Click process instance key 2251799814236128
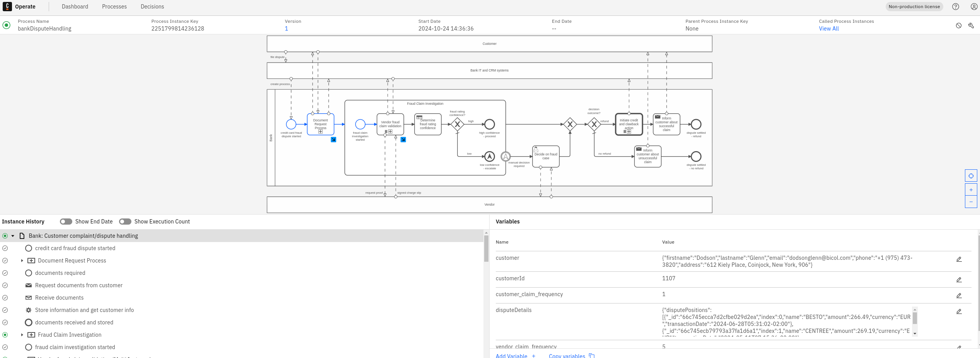 point(178,29)
